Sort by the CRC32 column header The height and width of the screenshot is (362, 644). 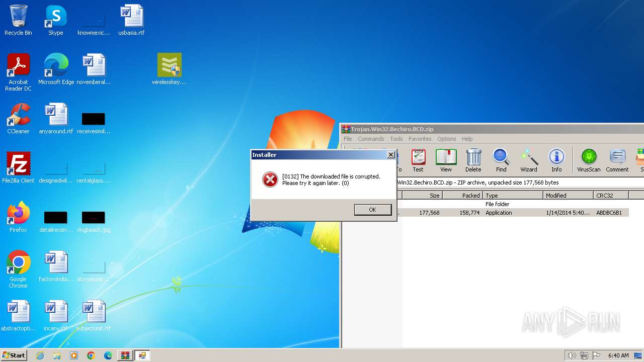click(611, 196)
